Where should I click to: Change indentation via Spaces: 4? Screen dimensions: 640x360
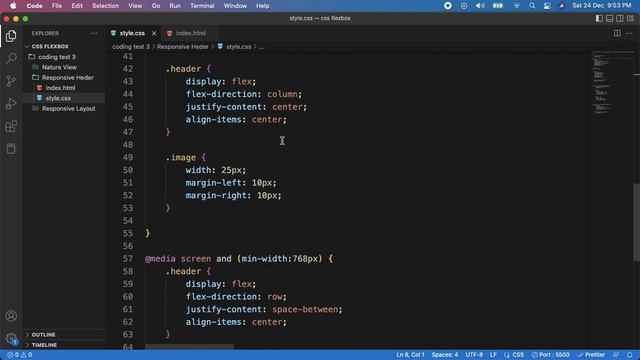445,355
